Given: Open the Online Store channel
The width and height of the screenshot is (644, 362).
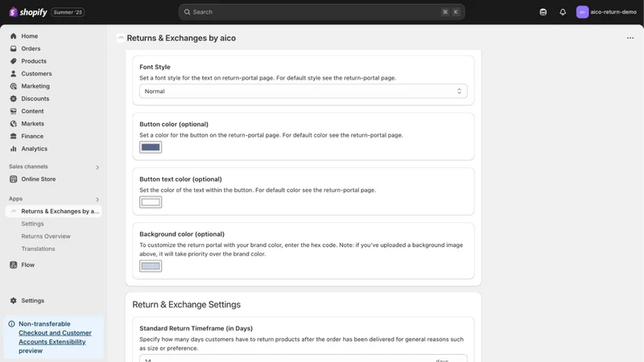Looking at the screenshot, I should click(38, 179).
